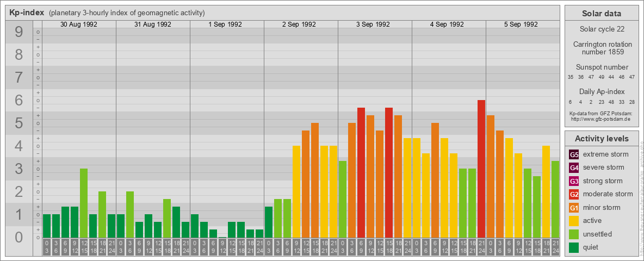Click the 'strong storm' legend label
644x261 pixels.
point(603,181)
